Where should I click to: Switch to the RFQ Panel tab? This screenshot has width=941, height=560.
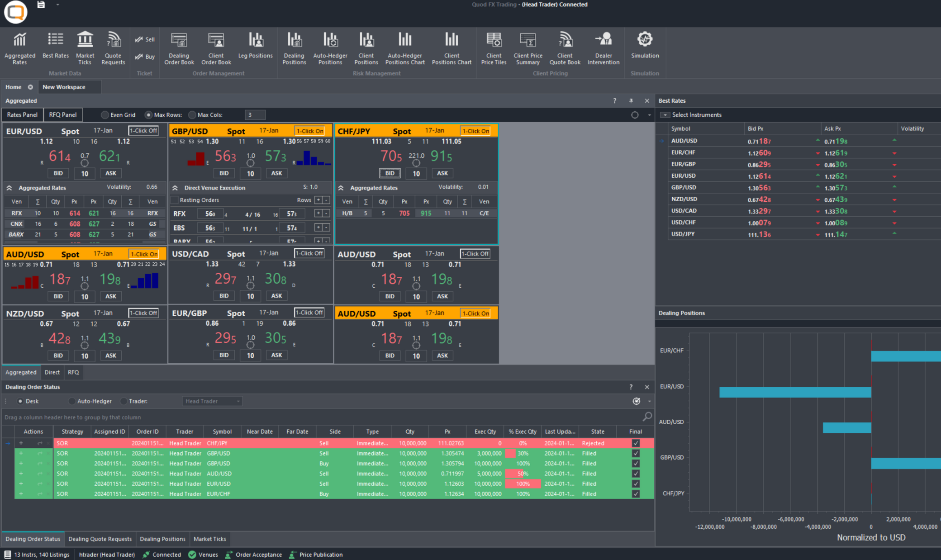tap(63, 114)
